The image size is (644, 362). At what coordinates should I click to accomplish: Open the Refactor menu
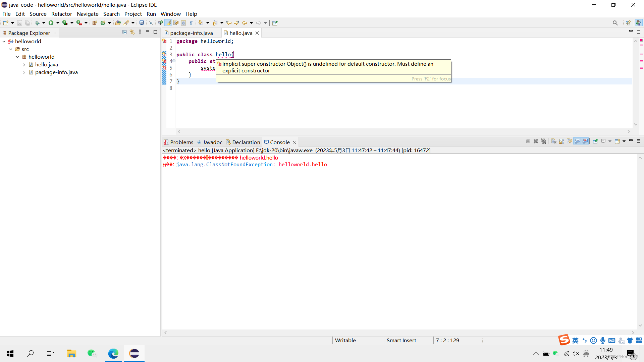click(61, 14)
